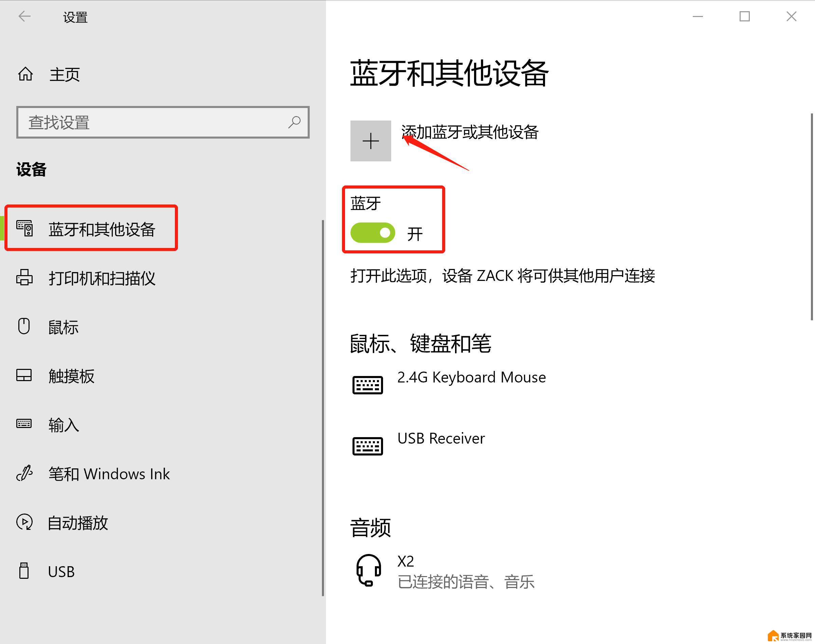Click the headset icon for X2
815x644 pixels.
tap(369, 570)
